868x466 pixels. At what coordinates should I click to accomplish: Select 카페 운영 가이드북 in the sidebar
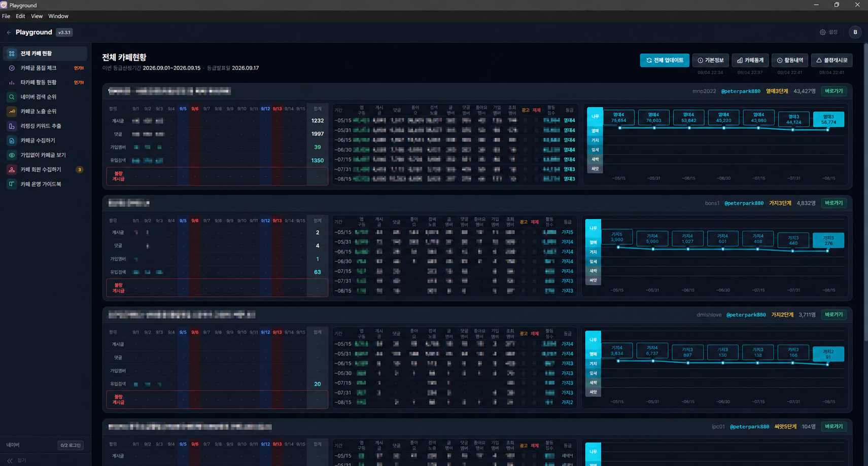tap(45, 184)
